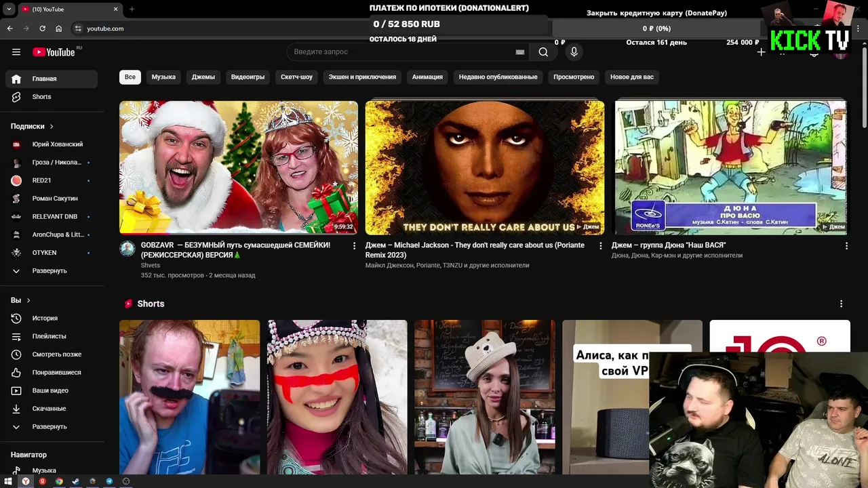Select the Скетч-шоу filter chip
868x488 pixels.
pos(296,77)
